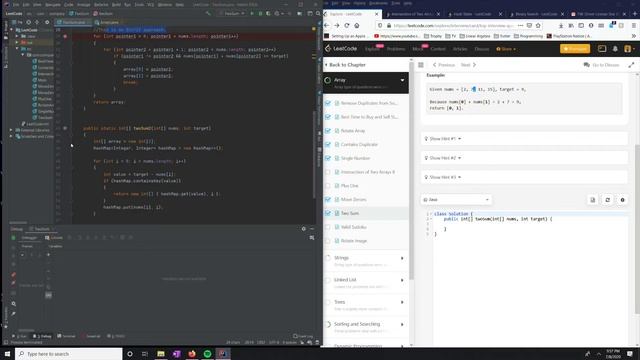Check the Valid Sudoku checkbox
The width and height of the screenshot is (640, 360).
point(328,227)
